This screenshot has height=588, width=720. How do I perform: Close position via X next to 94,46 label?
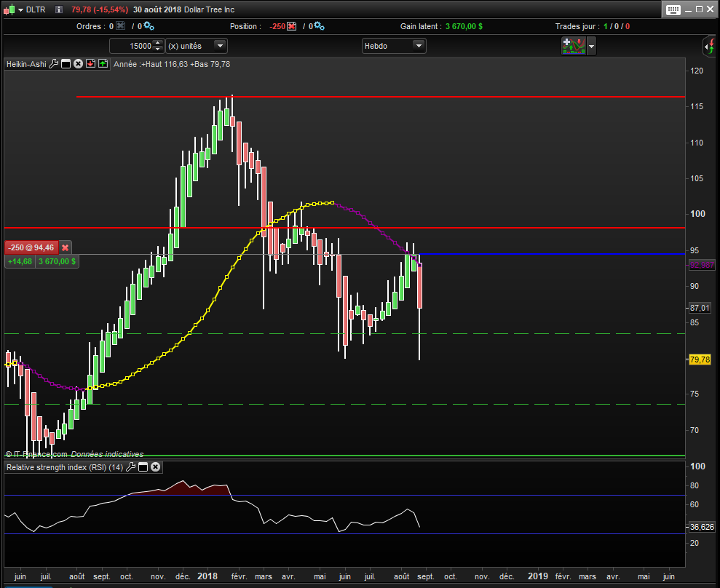click(x=66, y=248)
